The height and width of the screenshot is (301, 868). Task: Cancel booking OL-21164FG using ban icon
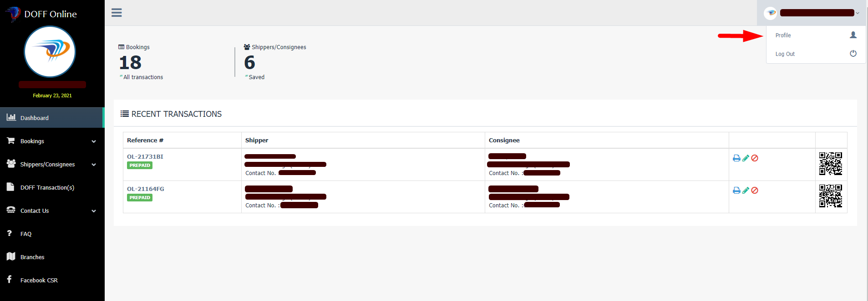755,191
